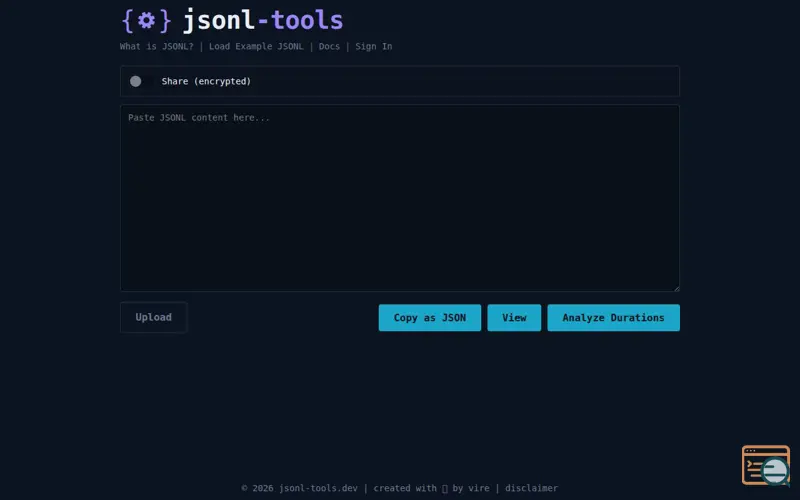Image resolution: width=800 pixels, height=500 pixels.
Task: Run Analyze Durations
Action: pos(613,318)
